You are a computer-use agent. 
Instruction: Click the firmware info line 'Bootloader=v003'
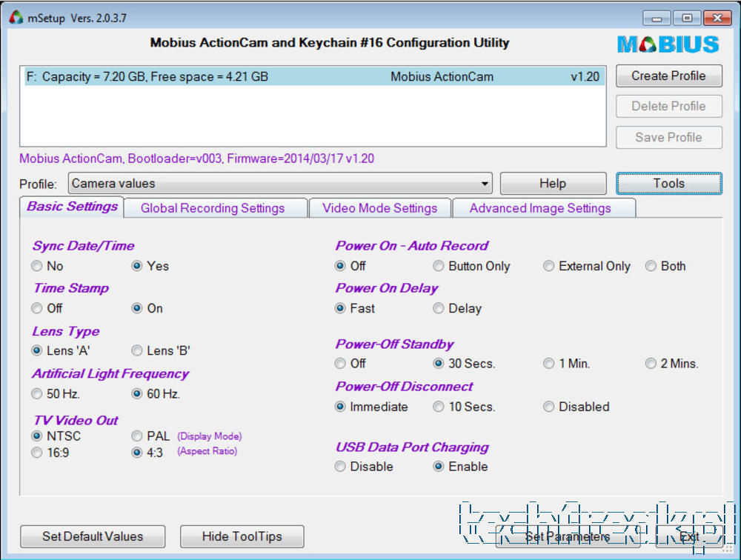point(196,159)
